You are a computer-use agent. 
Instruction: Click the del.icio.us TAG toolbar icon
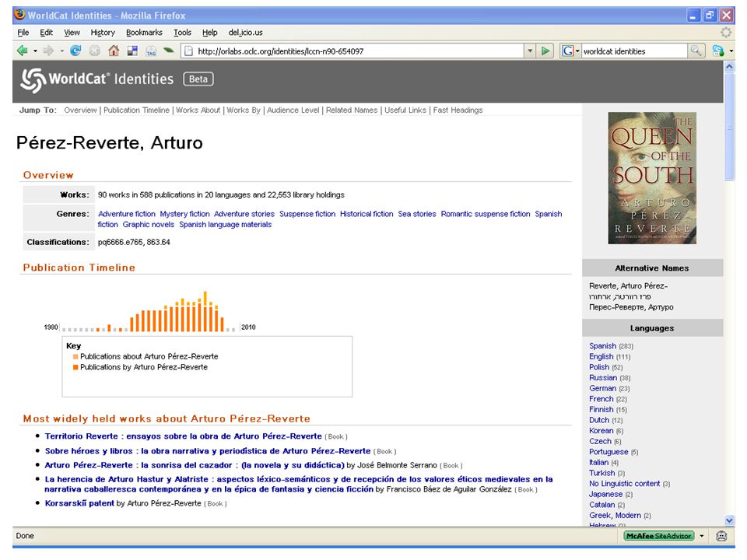coord(151,51)
